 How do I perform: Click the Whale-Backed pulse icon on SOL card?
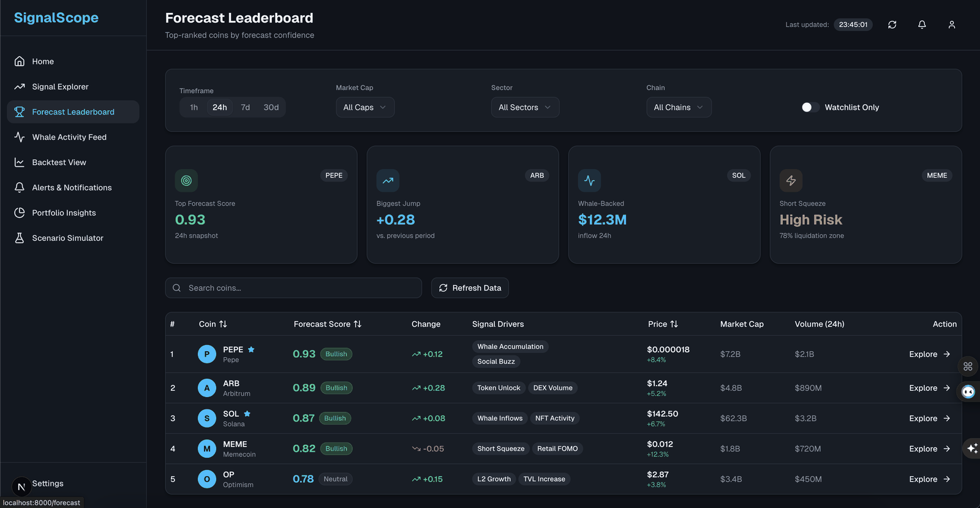coord(589,181)
